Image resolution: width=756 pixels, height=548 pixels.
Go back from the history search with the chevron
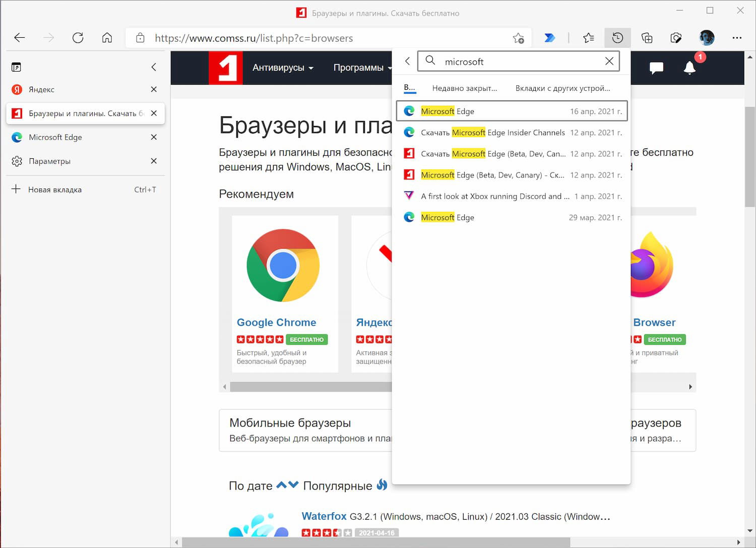pyautogui.click(x=407, y=62)
